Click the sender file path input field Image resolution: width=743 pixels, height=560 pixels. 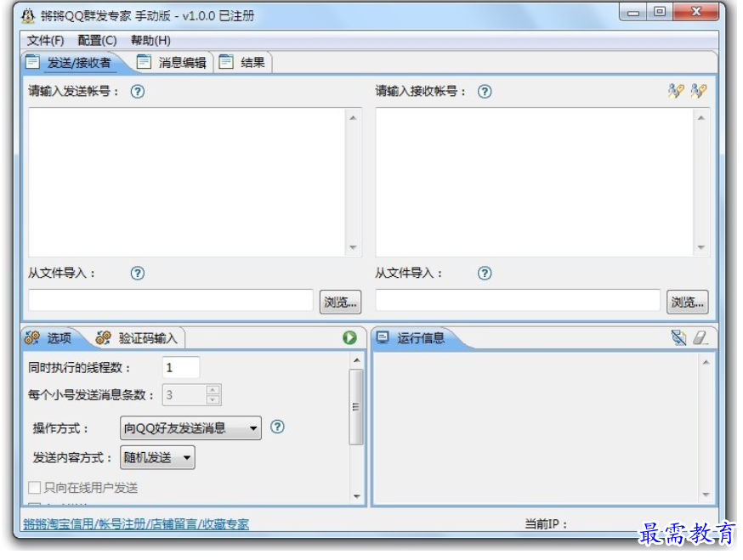171,300
